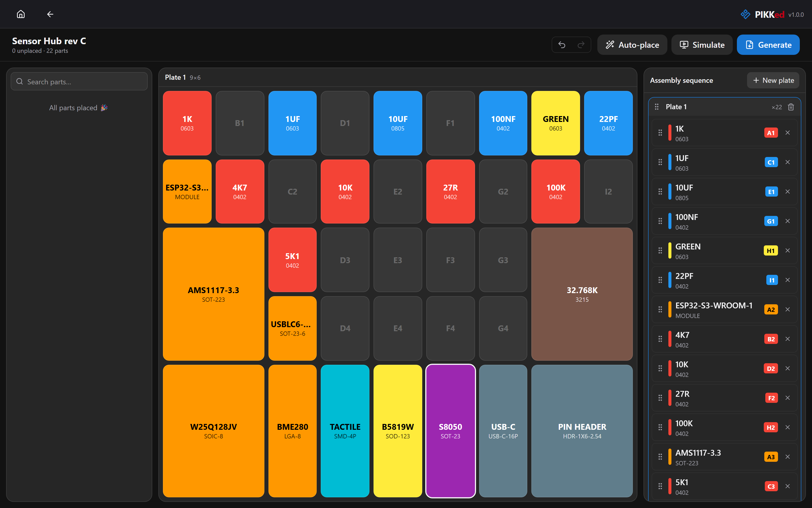
Task: Click the ESP32-S3 MODULE tile
Action: pyautogui.click(x=187, y=192)
